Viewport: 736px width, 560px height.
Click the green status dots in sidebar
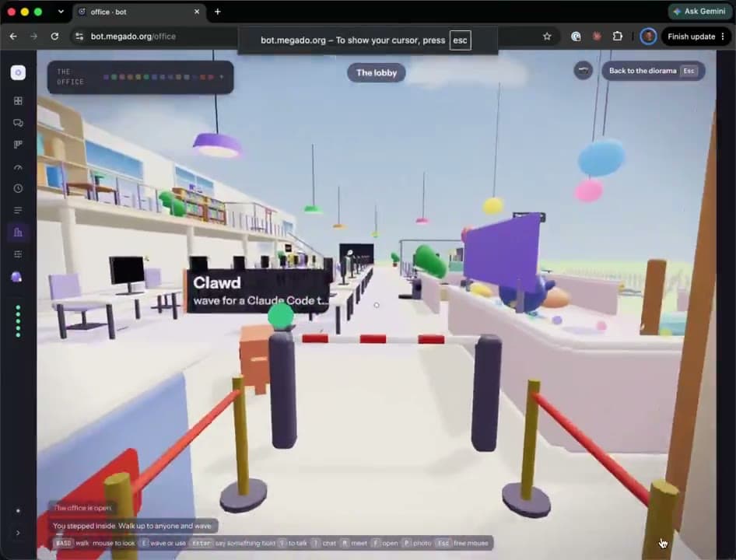click(x=18, y=321)
